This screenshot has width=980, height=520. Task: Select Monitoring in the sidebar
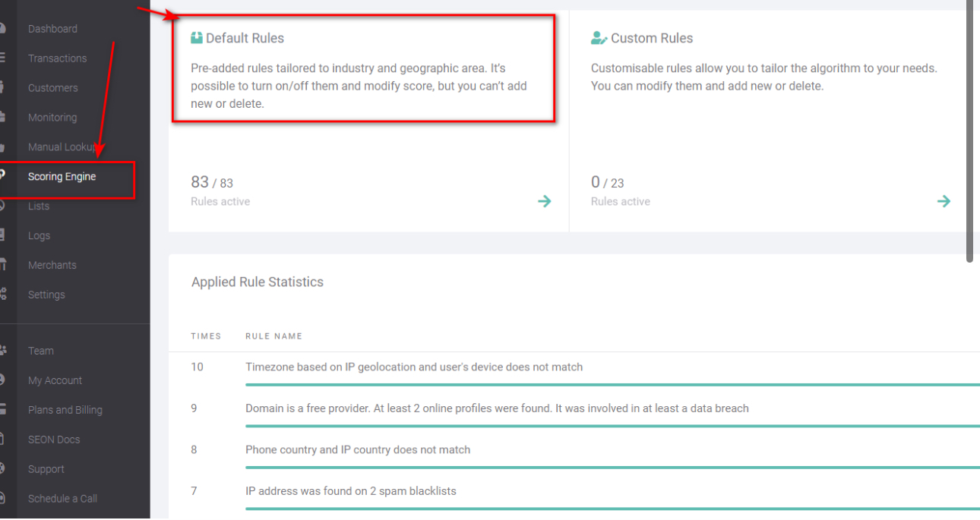[52, 118]
